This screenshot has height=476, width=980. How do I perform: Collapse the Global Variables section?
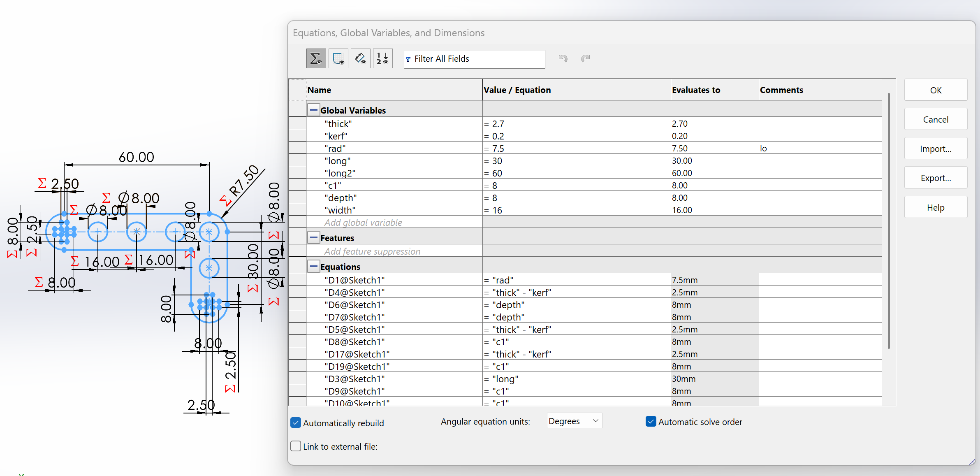pyautogui.click(x=314, y=110)
